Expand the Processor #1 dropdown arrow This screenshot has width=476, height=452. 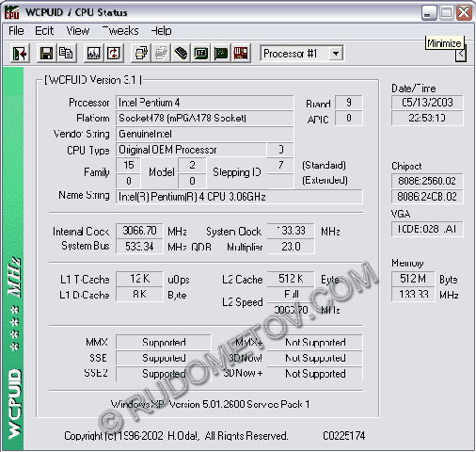pos(336,54)
